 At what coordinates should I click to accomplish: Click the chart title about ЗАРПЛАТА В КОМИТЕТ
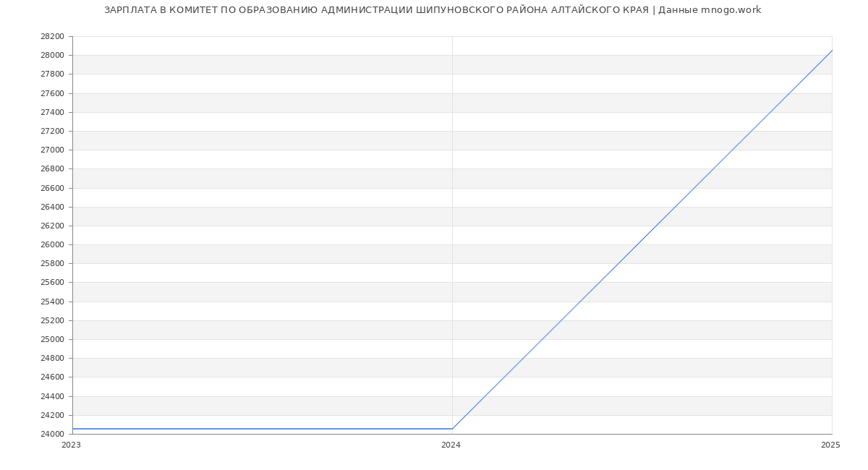pos(433,10)
